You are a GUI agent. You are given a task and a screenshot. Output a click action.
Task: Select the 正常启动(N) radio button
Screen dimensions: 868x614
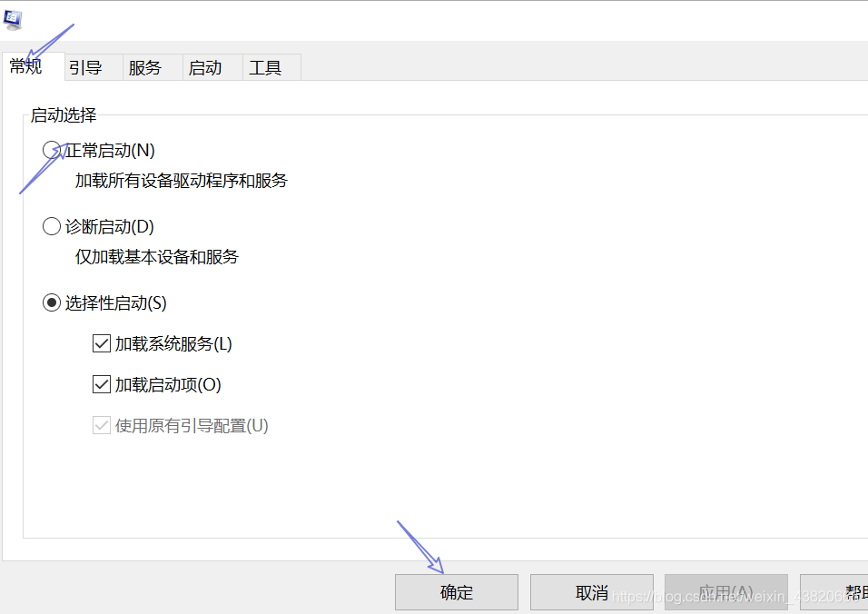tap(52, 150)
